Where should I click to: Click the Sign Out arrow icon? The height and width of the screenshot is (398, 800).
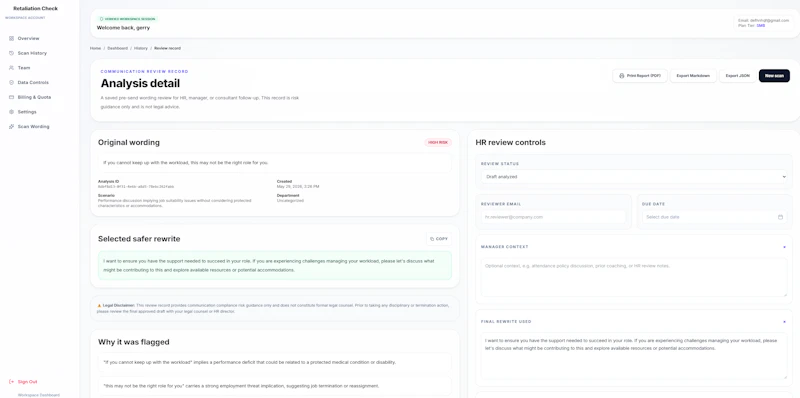11,382
